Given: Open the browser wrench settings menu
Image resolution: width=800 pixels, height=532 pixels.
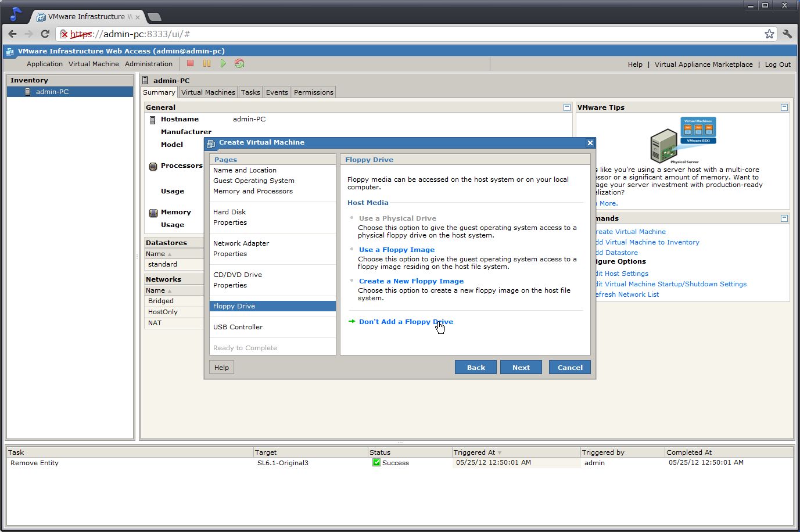Looking at the screenshot, I should coord(787,34).
